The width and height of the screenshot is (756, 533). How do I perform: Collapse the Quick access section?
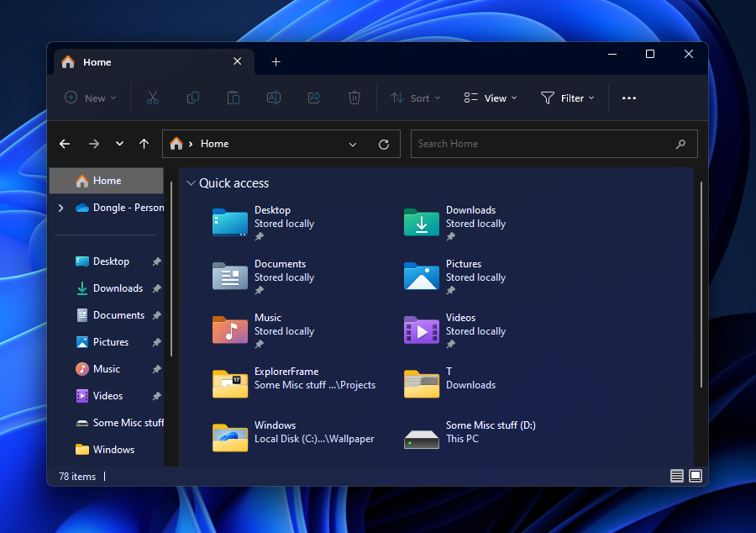click(191, 183)
